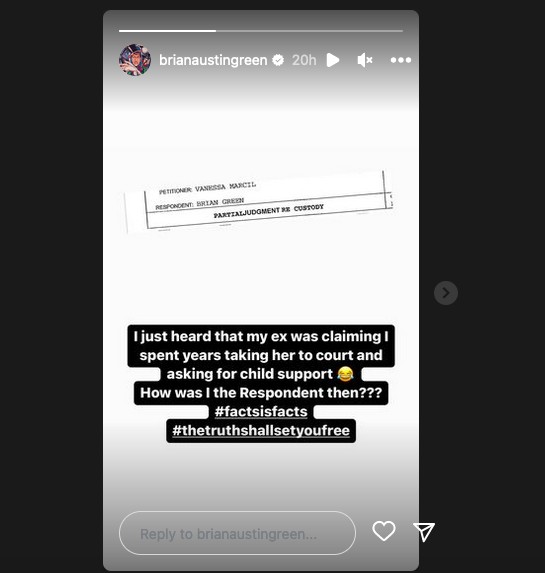Open the #thetruthshallsetyoufree hashtag
The width and height of the screenshot is (545, 573).
coord(261,430)
